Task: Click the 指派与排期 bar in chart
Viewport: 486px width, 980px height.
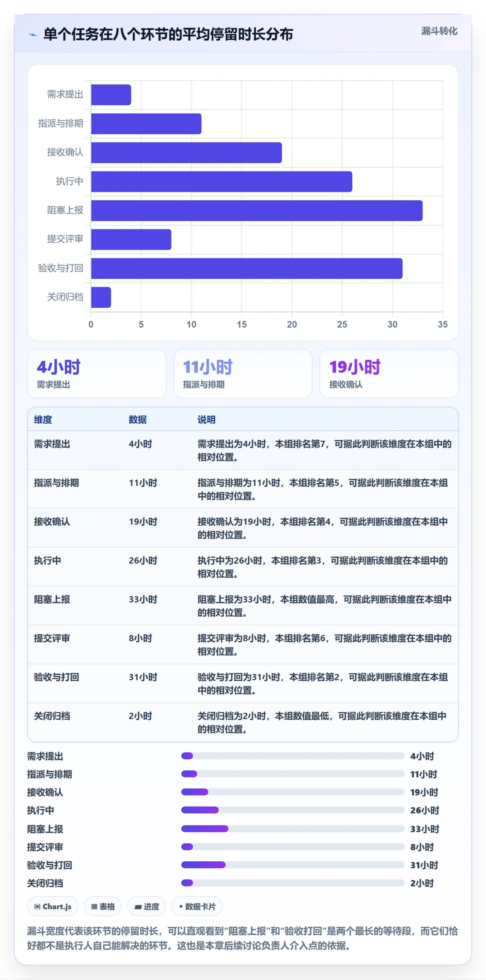Action: pyautogui.click(x=146, y=124)
